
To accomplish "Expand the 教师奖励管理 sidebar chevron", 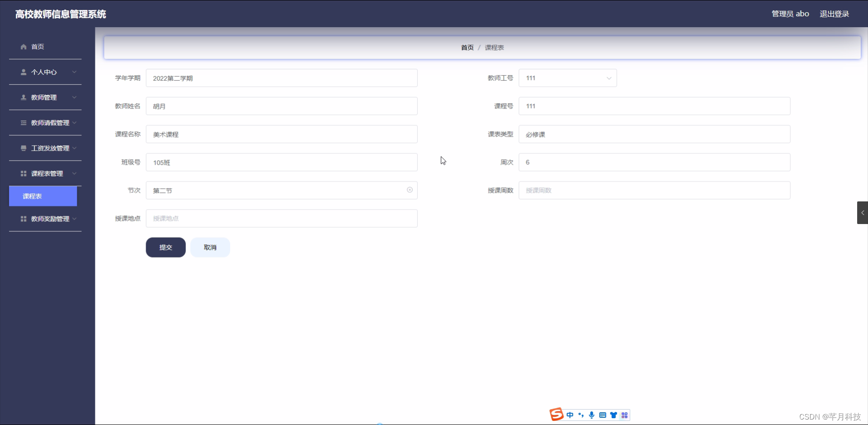I will click(75, 219).
